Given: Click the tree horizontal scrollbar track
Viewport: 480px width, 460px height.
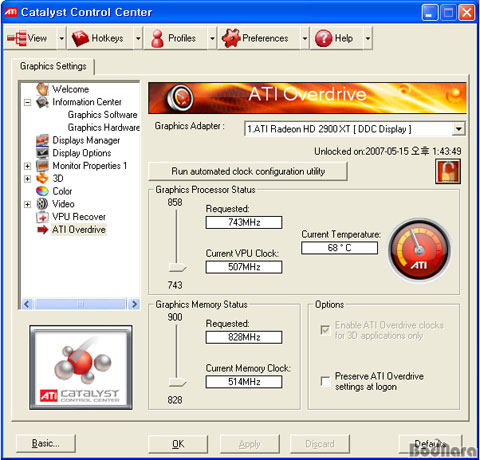Looking at the screenshot, I should click(x=80, y=304).
